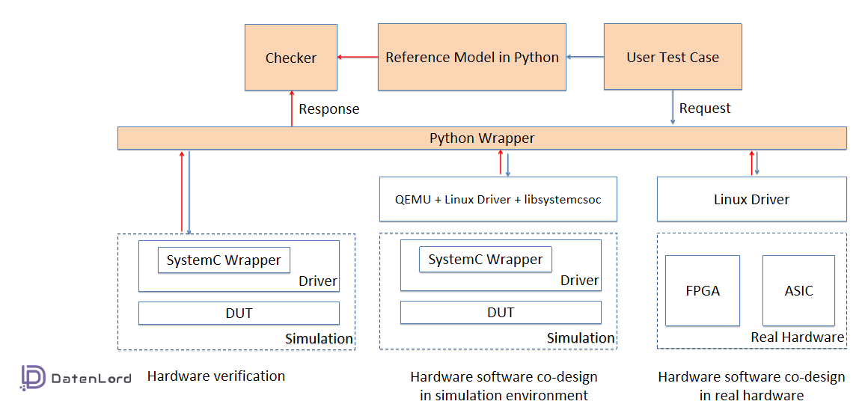Click the co-design in simulation environment caption

pyautogui.click(x=504, y=386)
